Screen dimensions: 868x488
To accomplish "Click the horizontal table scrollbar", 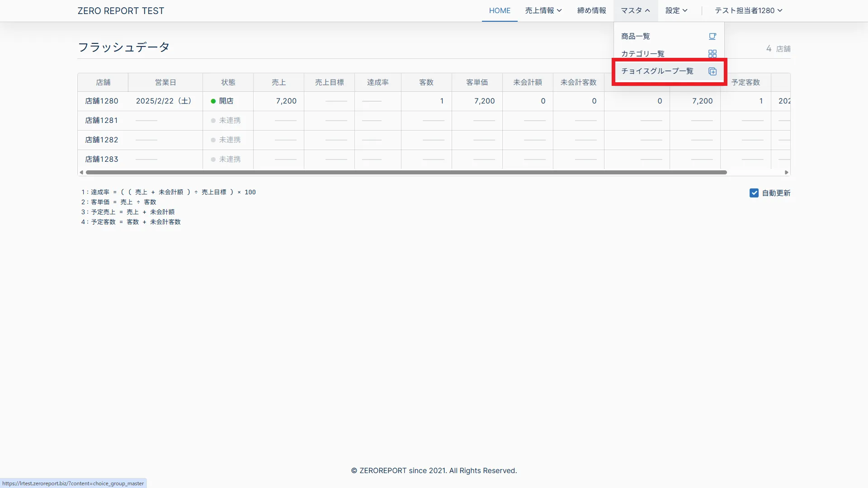I will click(406, 172).
